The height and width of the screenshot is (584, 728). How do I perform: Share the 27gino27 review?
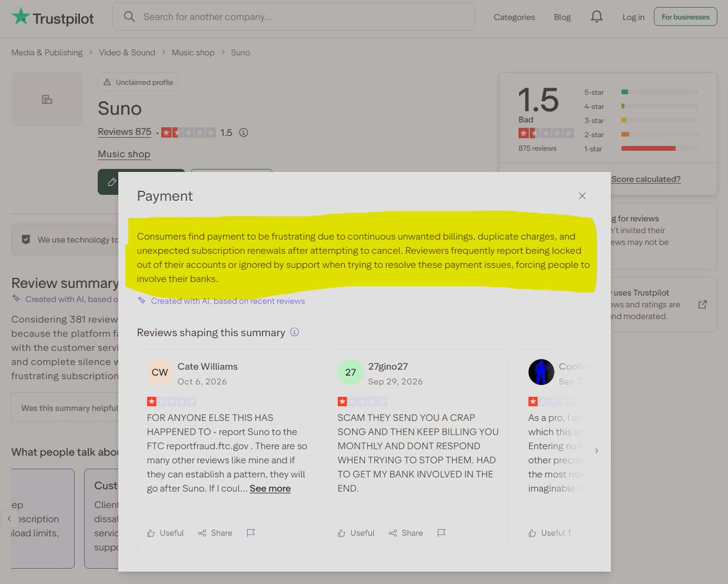406,533
